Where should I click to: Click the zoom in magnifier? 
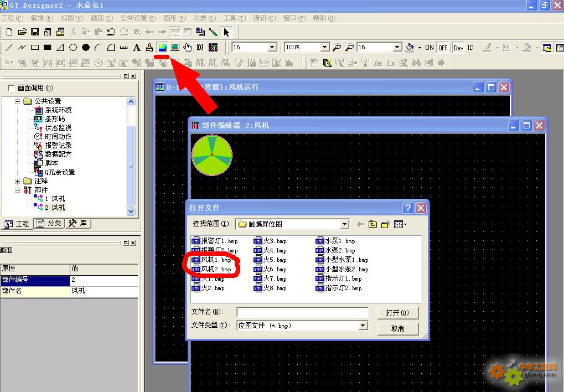tap(337, 47)
